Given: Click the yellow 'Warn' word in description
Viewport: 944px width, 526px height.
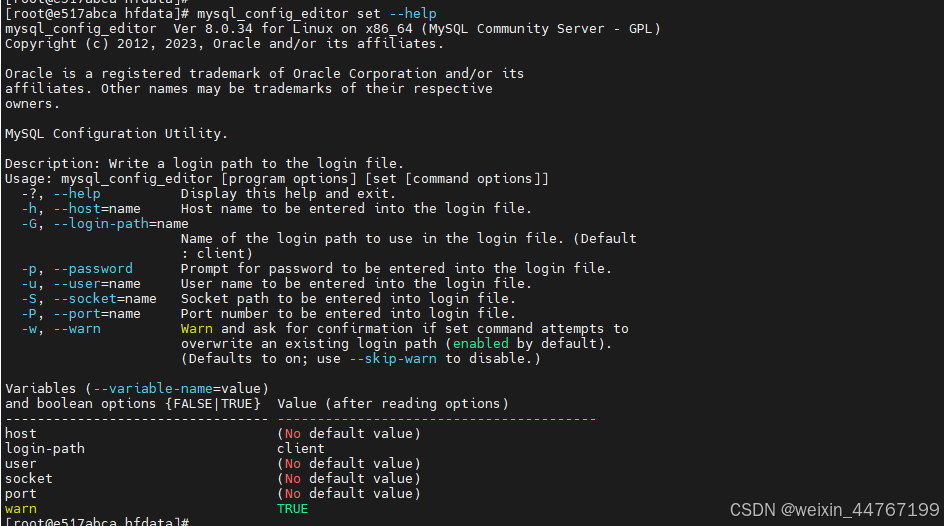Looking at the screenshot, I should 197,329.
